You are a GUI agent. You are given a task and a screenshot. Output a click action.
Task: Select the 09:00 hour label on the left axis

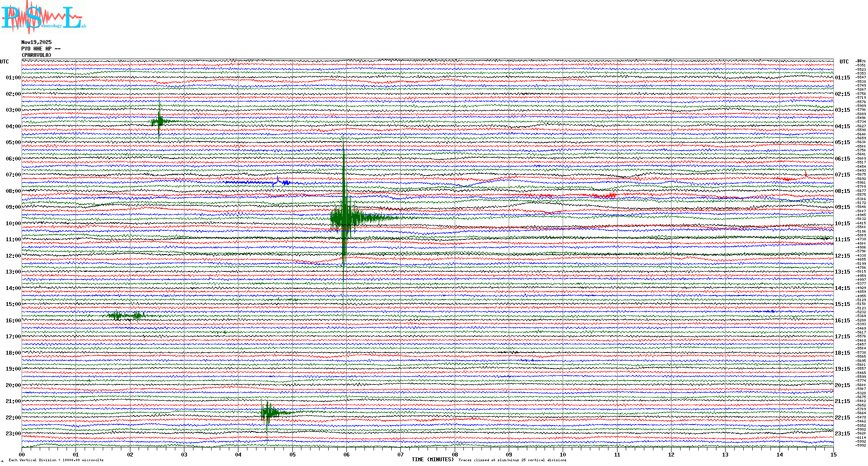point(13,207)
